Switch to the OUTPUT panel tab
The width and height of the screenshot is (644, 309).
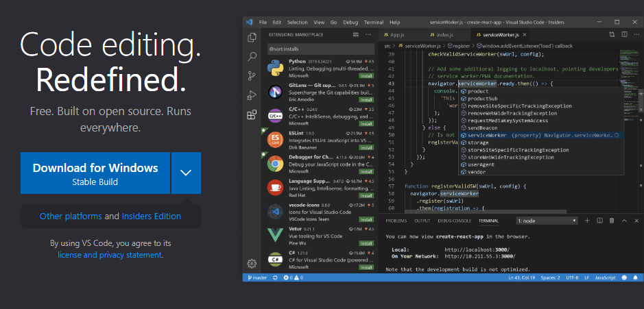(x=422, y=221)
